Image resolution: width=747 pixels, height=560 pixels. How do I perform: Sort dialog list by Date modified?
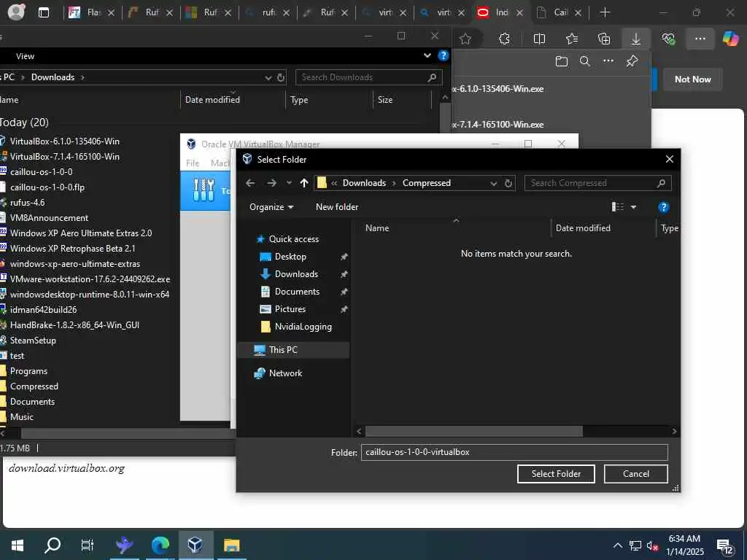(x=583, y=228)
